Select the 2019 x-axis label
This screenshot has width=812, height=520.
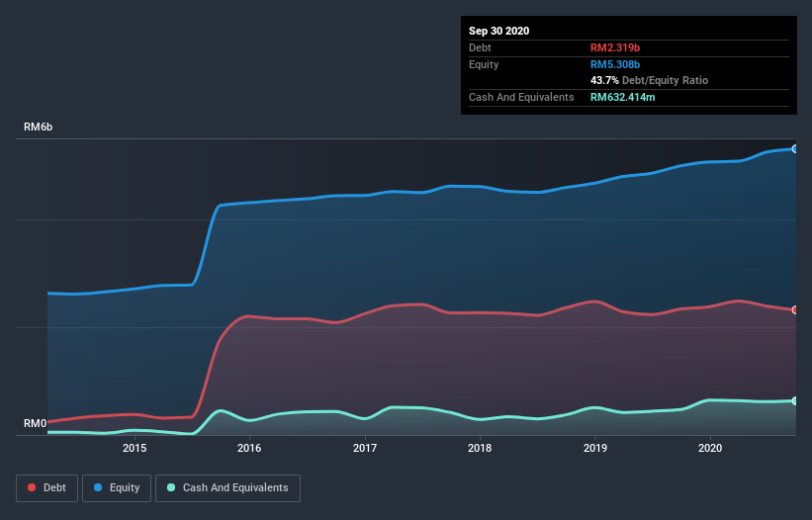tap(595, 448)
